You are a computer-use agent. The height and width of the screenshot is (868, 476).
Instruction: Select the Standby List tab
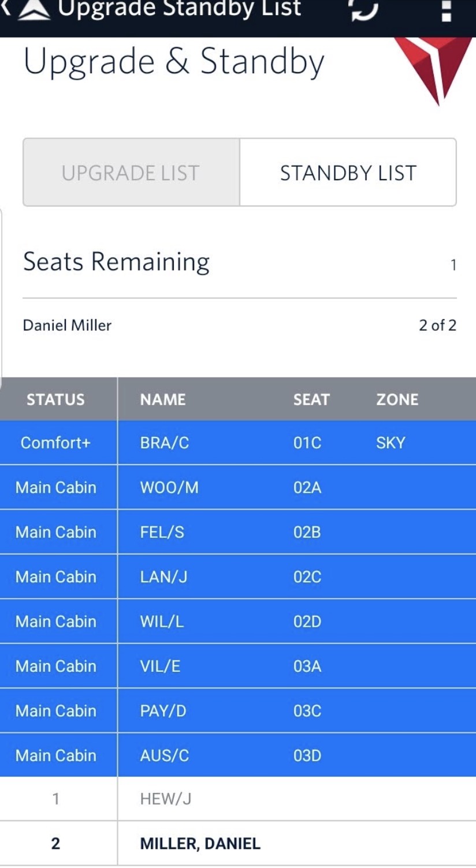point(348,173)
